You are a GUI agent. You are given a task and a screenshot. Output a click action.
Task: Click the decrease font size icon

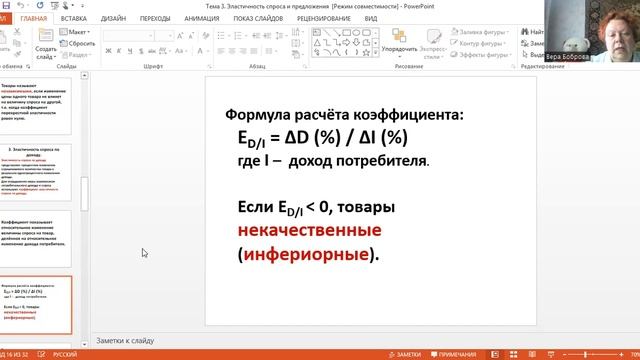click(191, 36)
